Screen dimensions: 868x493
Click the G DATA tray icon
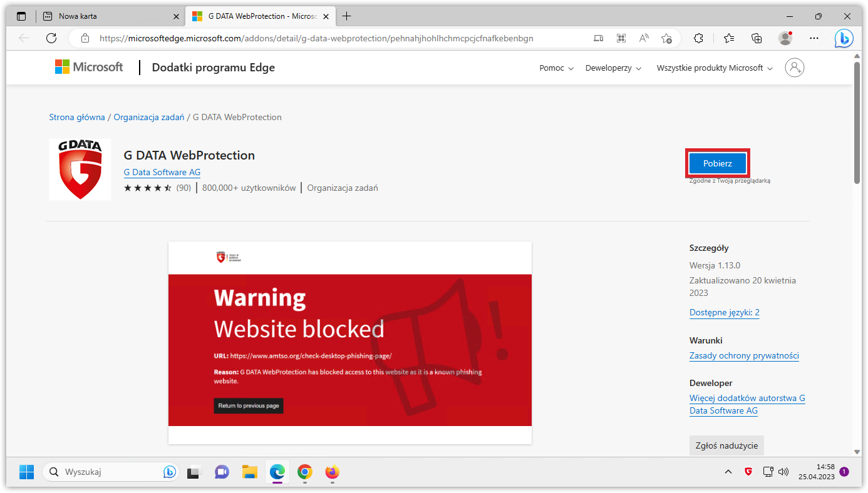coord(748,472)
